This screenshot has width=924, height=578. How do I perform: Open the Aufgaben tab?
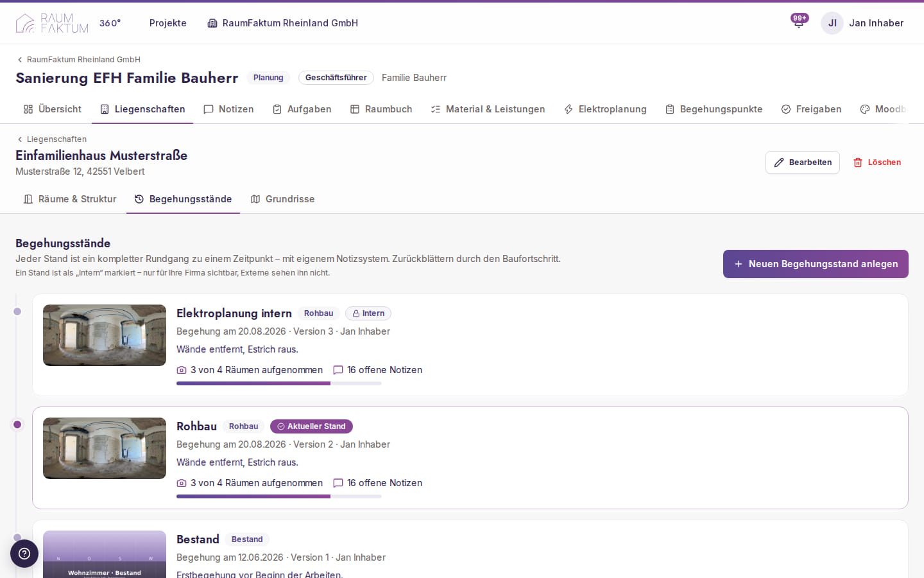302,109
